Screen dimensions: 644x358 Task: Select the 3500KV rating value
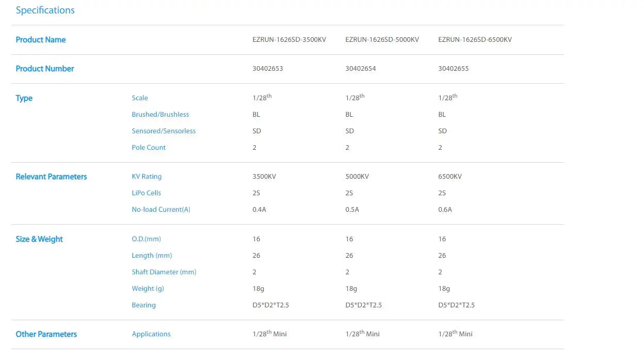click(264, 177)
